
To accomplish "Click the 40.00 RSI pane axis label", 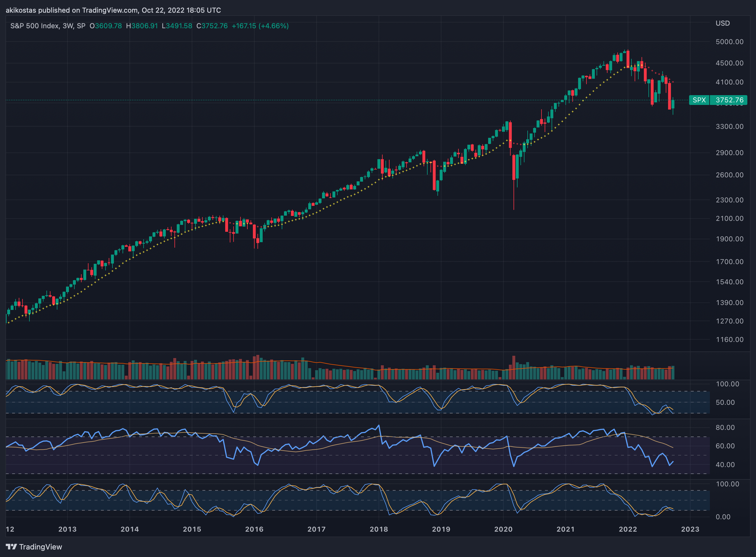I will [x=725, y=465].
